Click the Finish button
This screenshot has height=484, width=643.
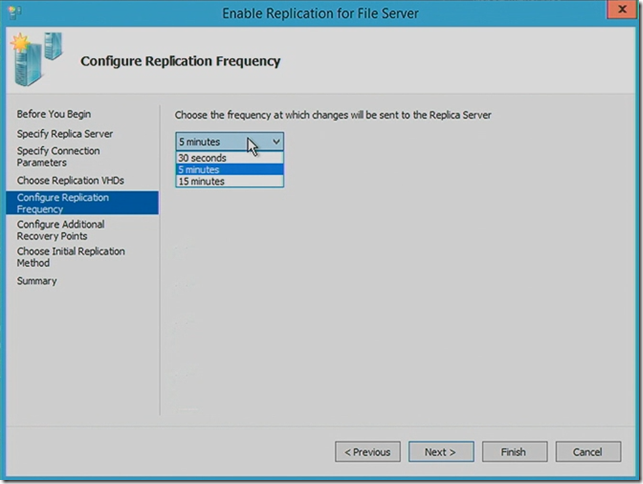click(x=514, y=452)
